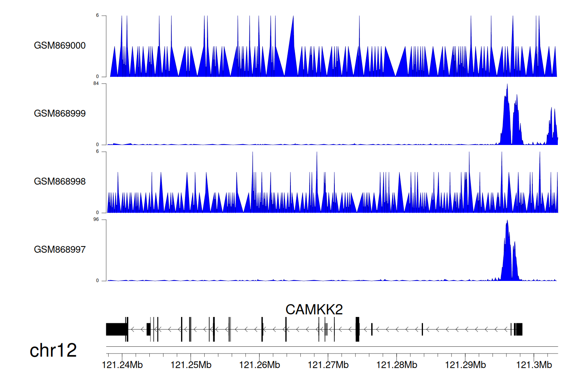The image size is (588, 384).
Task: Click the chr12 chromosome label
Action: pyautogui.click(x=53, y=350)
